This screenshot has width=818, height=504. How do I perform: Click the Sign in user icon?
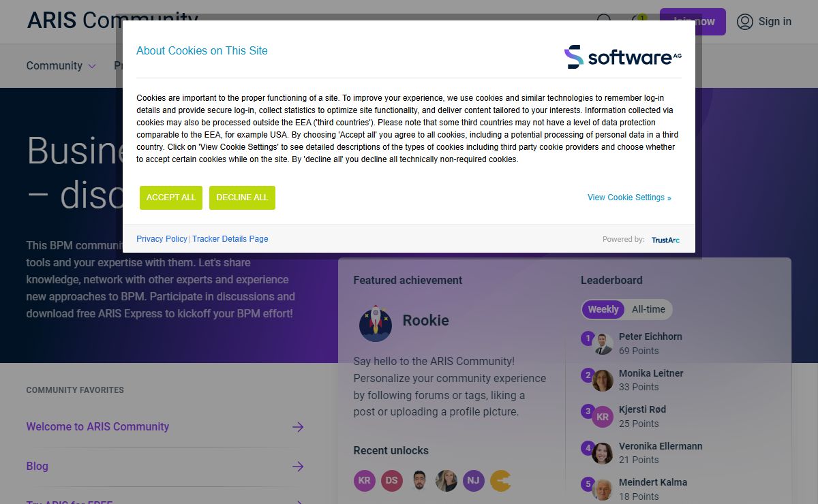[x=745, y=22]
